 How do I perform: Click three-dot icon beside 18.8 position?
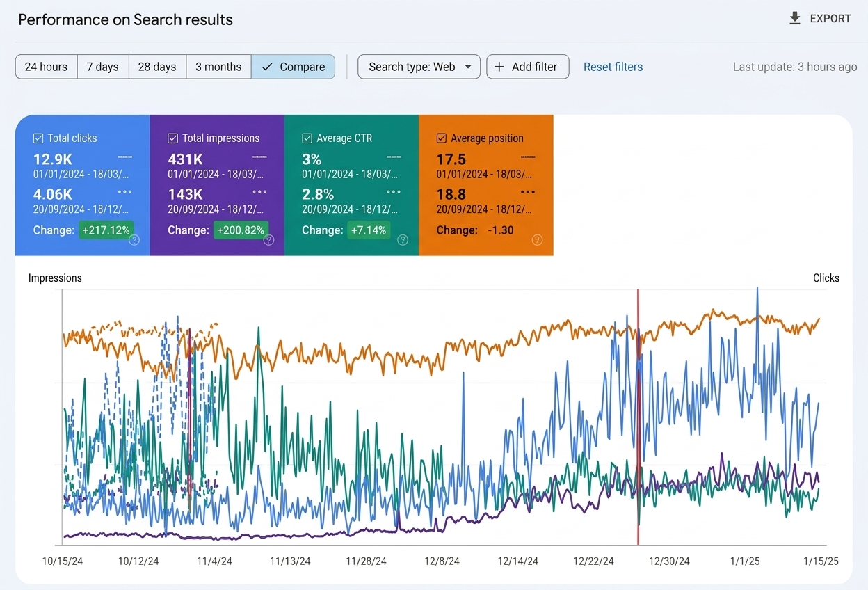click(528, 192)
